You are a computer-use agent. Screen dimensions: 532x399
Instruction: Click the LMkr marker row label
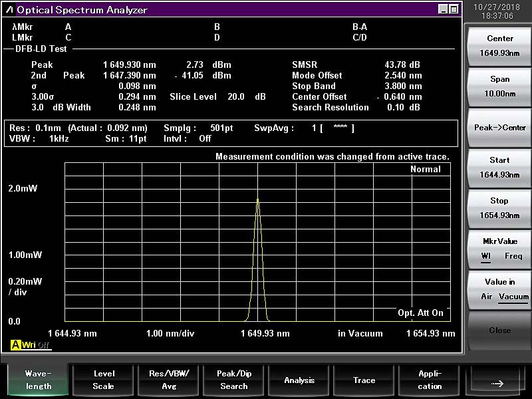coord(23,38)
